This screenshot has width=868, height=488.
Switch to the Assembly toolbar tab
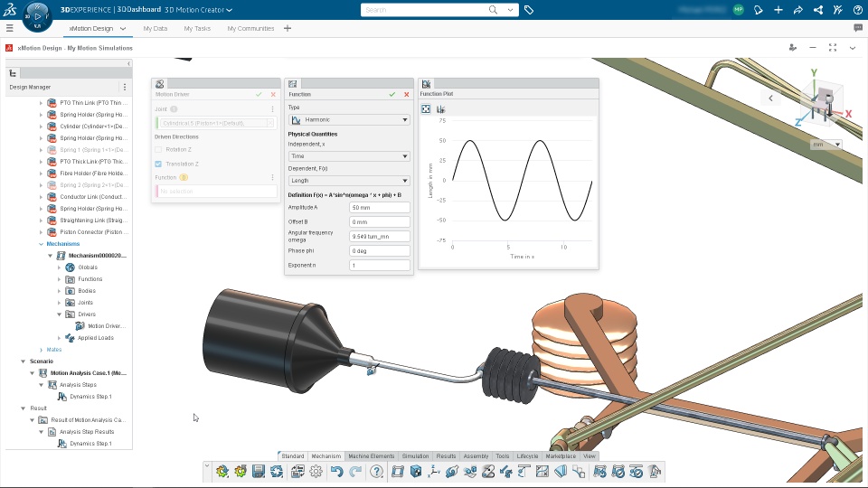[476, 455]
